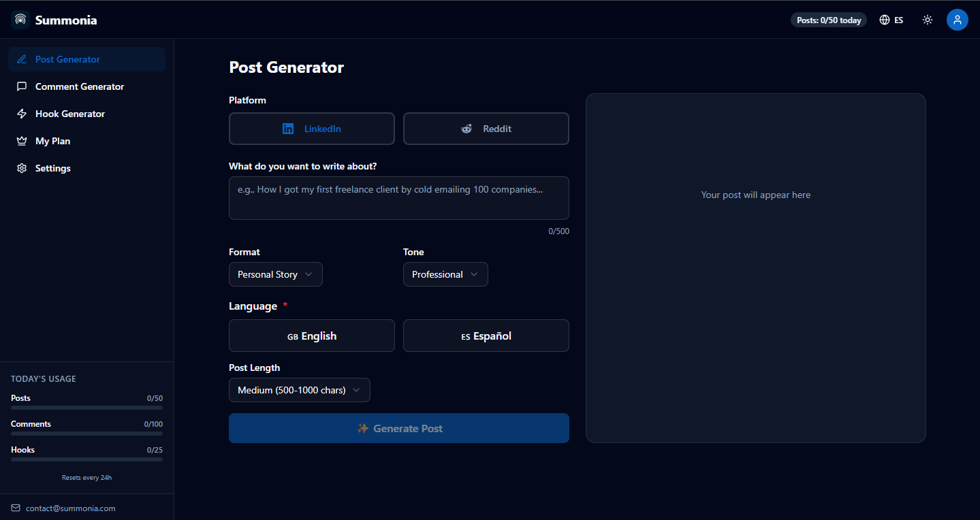Click the LinkedIn logo icon

(288, 129)
